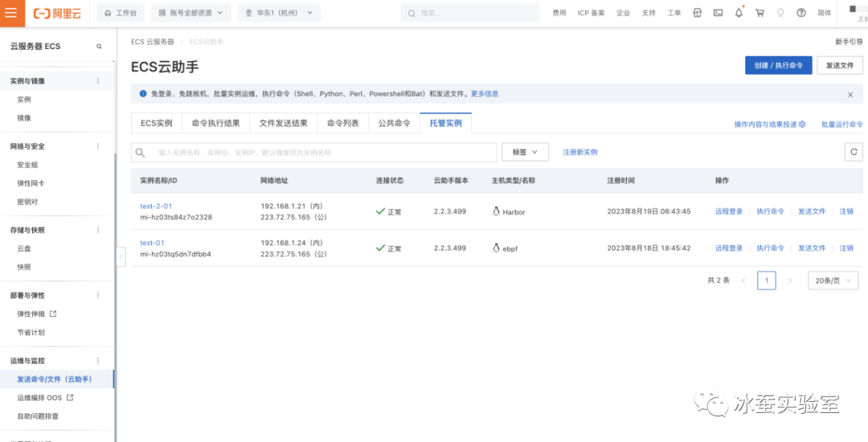Open the 工单 top menu

(674, 14)
